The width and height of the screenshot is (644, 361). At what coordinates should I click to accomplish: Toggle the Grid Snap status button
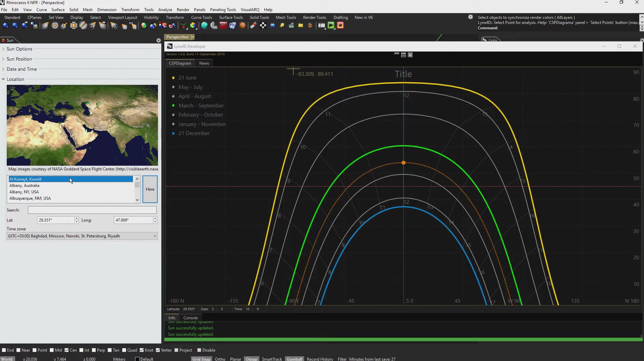point(201,359)
